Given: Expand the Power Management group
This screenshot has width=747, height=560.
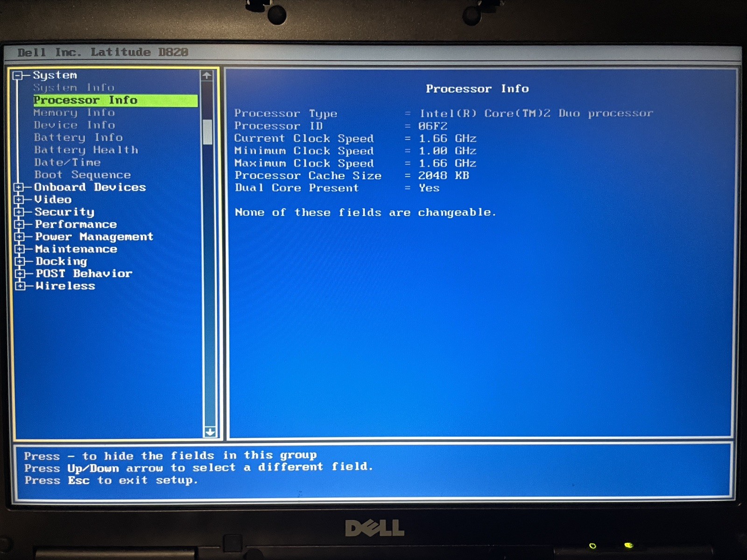Looking at the screenshot, I should (x=19, y=237).
